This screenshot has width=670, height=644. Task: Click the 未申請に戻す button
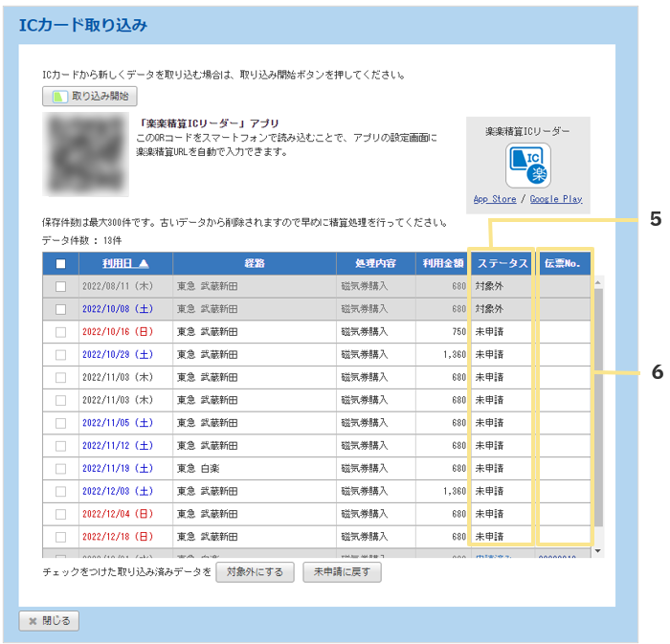tap(342, 572)
